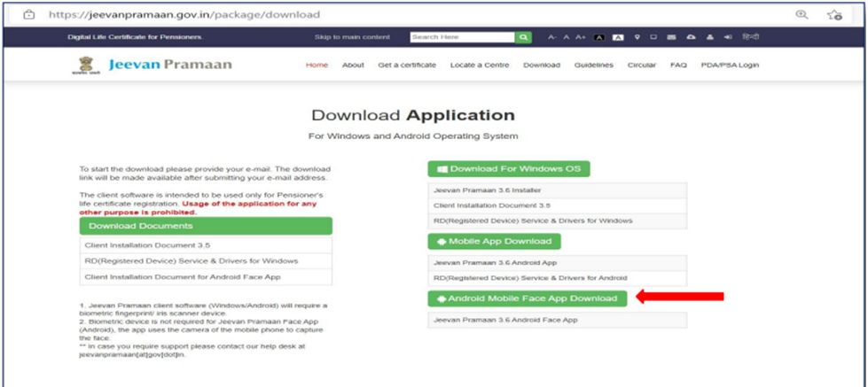Click the Skip to main content link

tap(352, 37)
